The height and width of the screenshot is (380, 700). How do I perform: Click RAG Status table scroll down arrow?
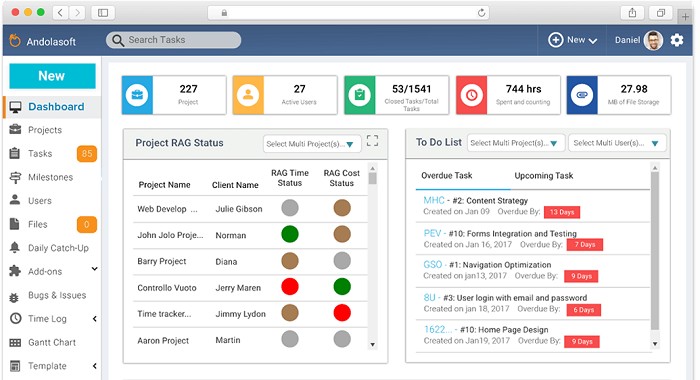tap(372, 345)
